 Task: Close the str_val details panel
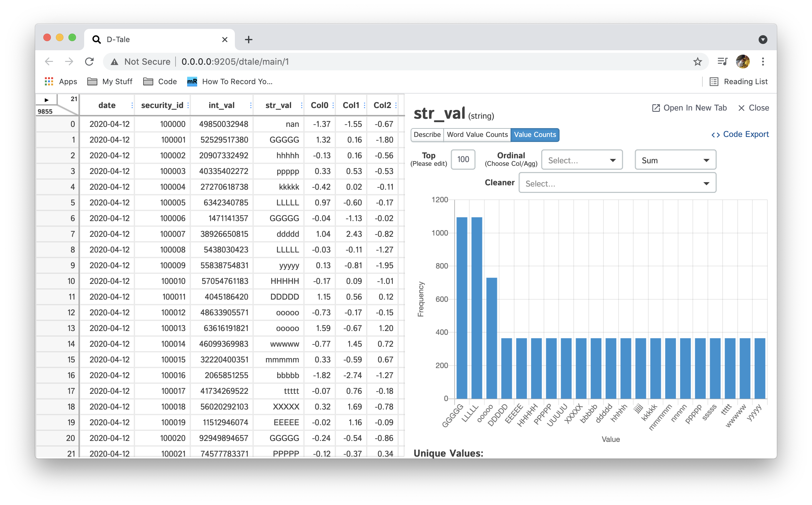click(x=754, y=108)
